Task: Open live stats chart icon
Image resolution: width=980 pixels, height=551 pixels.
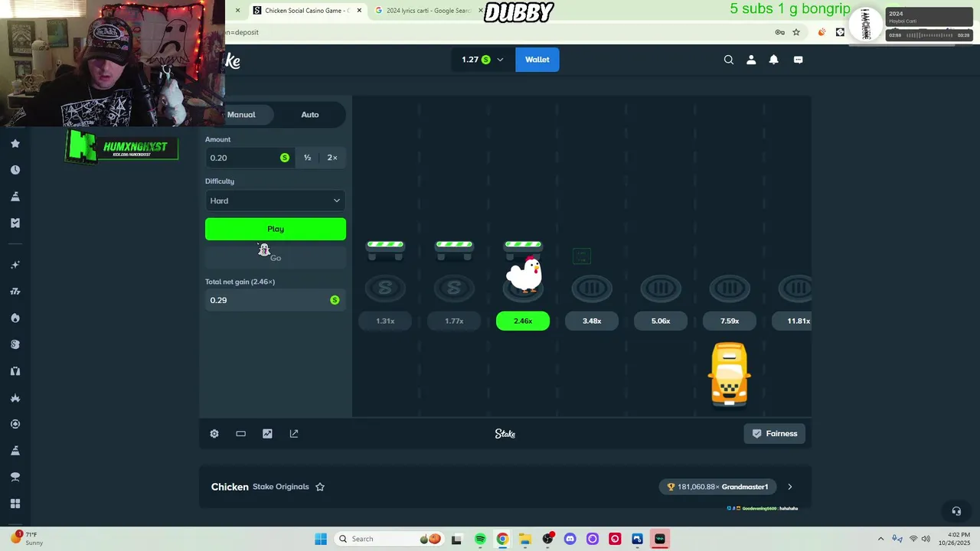Action: point(267,434)
